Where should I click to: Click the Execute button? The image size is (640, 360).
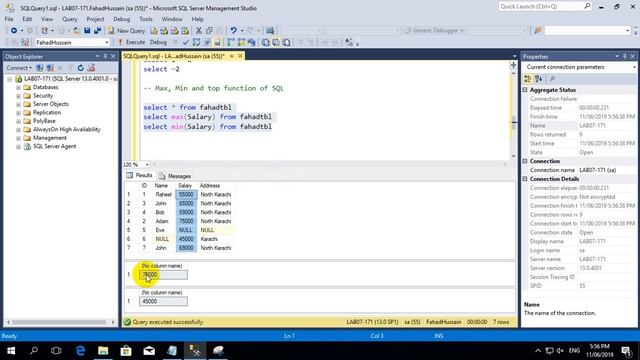[131, 42]
